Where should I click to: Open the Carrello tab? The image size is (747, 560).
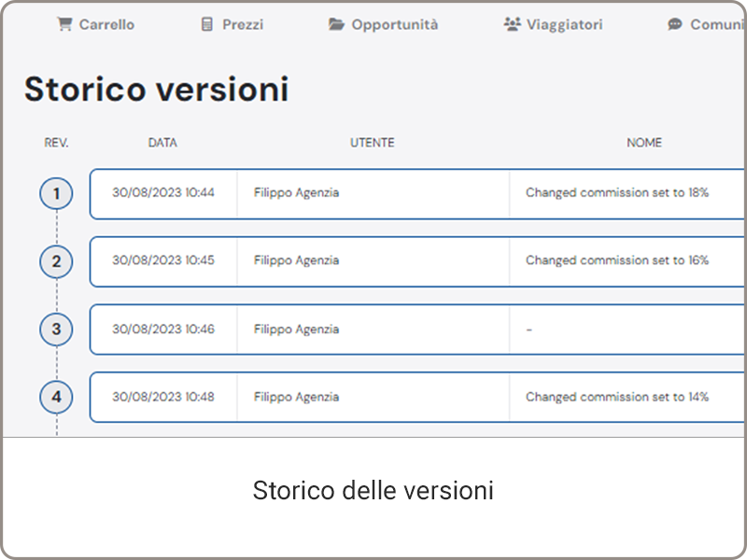(96, 24)
